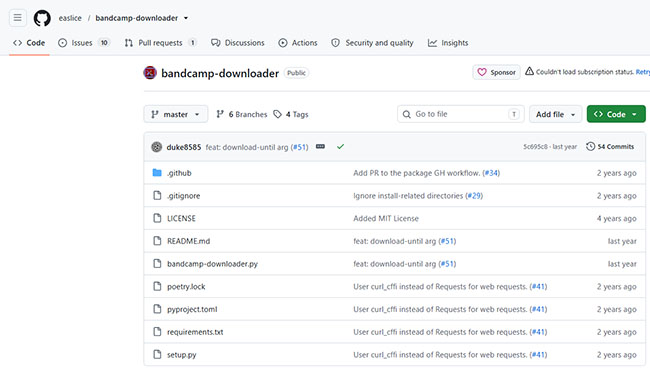Open #51 link in latest commit bar
The image size is (650, 370).
(300, 147)
